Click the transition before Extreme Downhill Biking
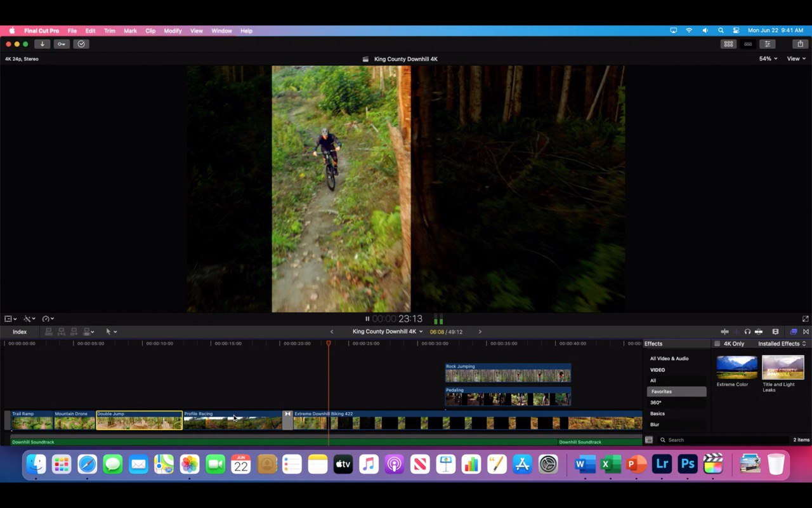This screenshot has width=812, height=508. coord(287,420)
